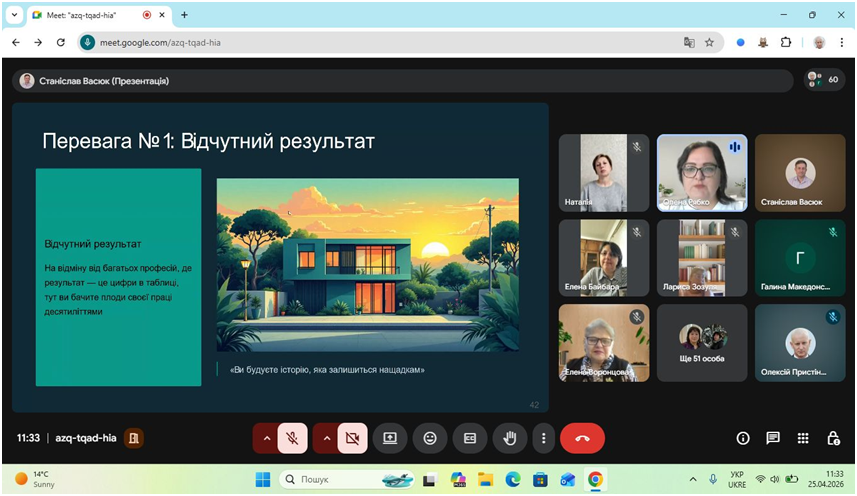The height and width of the screenshot is (496, 857).
Task: Click the present screen icon
Action: [x=389, y=438]
